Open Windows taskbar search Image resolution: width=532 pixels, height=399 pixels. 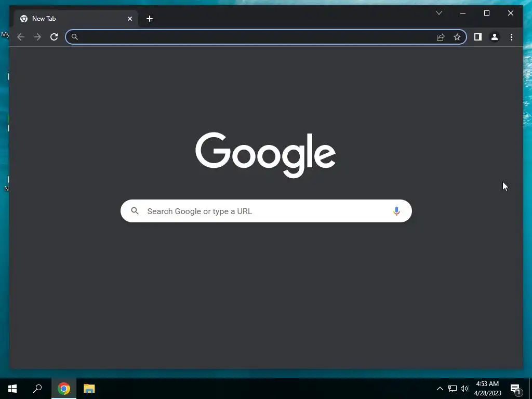click(x=37, y=389)
